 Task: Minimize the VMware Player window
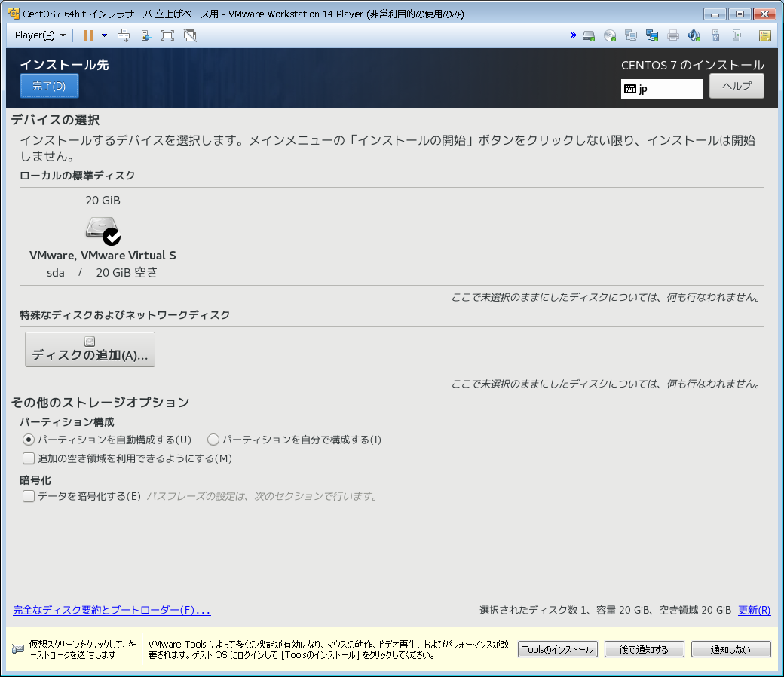[715, 14]
